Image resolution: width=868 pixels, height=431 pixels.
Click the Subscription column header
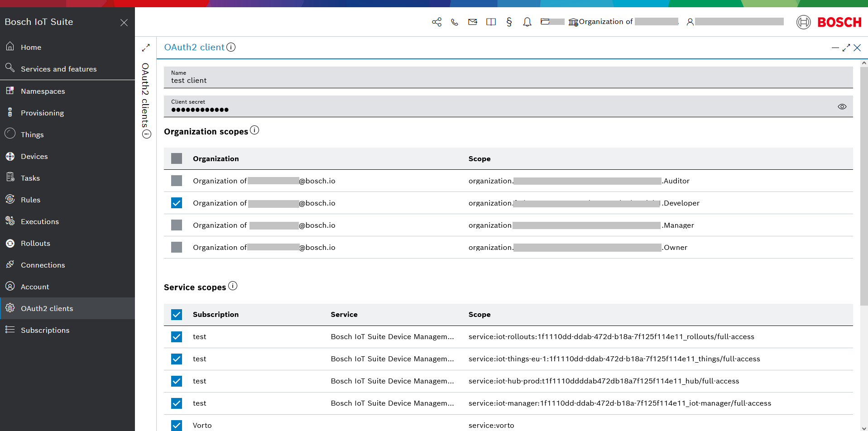point(216,314)
